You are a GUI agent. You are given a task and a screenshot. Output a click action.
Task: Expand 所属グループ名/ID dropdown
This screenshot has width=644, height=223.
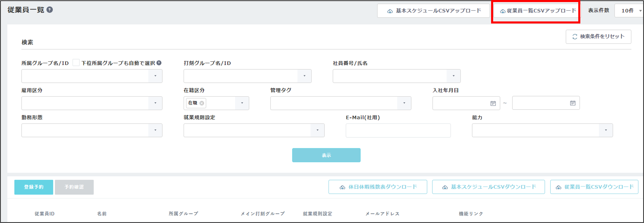(x=155, y=76)
